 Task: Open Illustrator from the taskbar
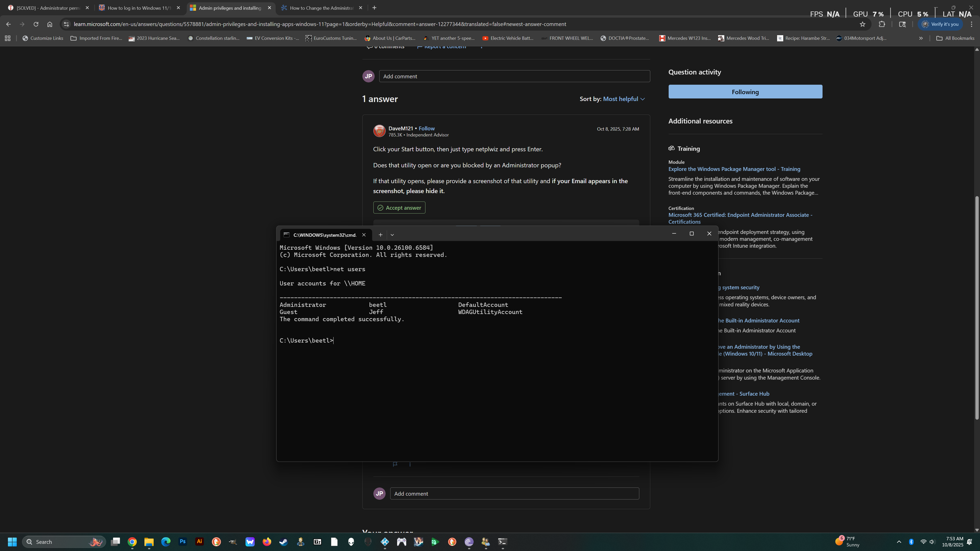point(199,542)
